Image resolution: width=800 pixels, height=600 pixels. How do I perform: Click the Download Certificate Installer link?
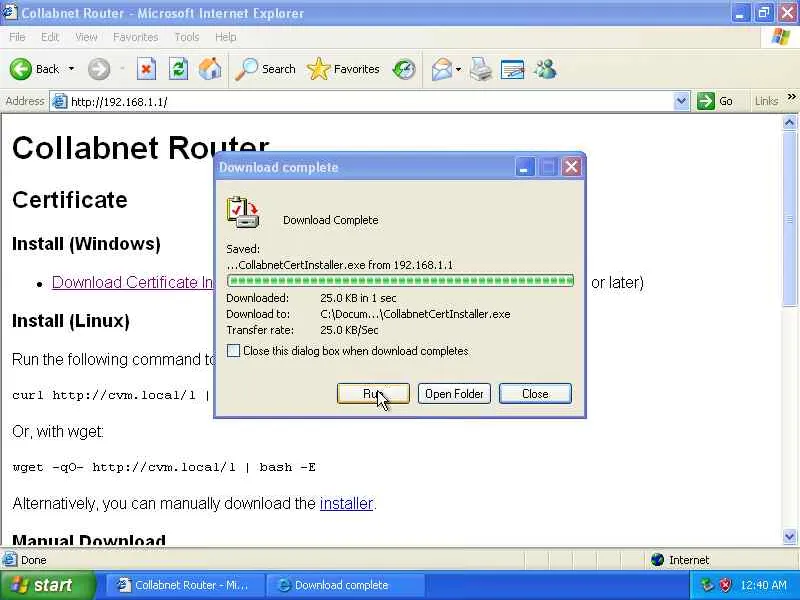[132, 282]
